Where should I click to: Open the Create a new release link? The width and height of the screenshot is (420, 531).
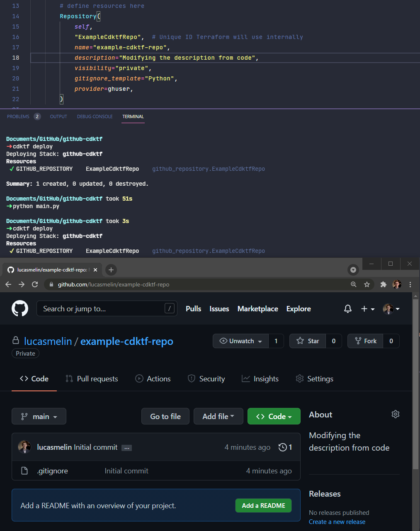(x=337, y=522)
